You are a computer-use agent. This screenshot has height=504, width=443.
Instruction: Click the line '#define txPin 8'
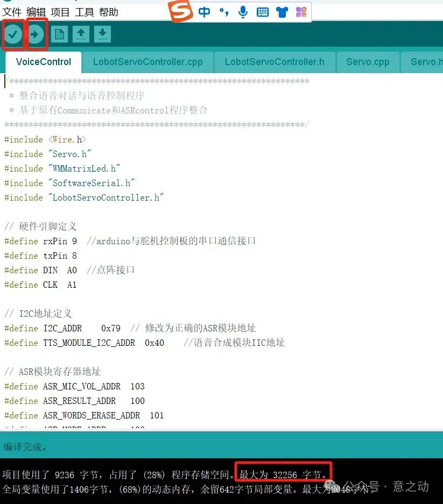coord(40,256)
